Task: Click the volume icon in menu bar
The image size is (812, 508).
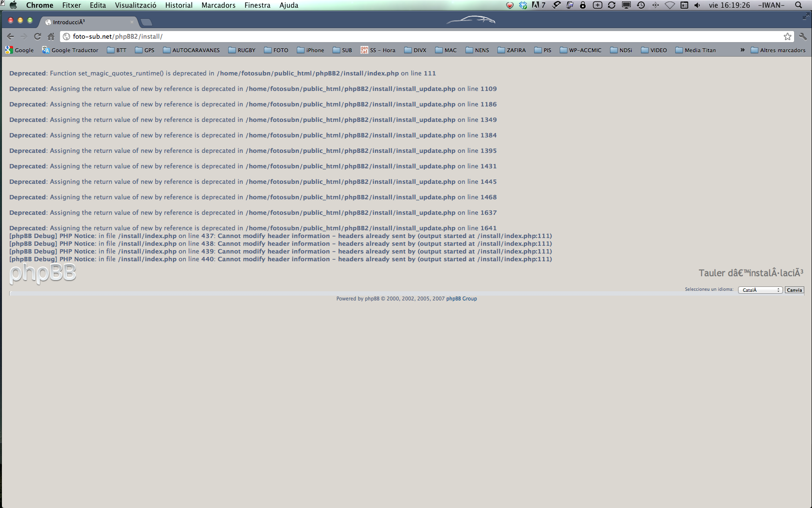Action: 697,5
